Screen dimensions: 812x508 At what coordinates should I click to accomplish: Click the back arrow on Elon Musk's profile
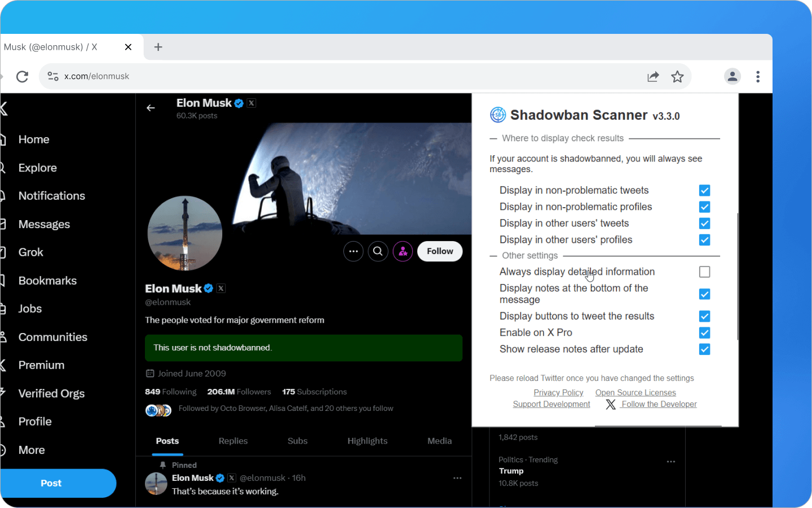click(x=151, y=108)
